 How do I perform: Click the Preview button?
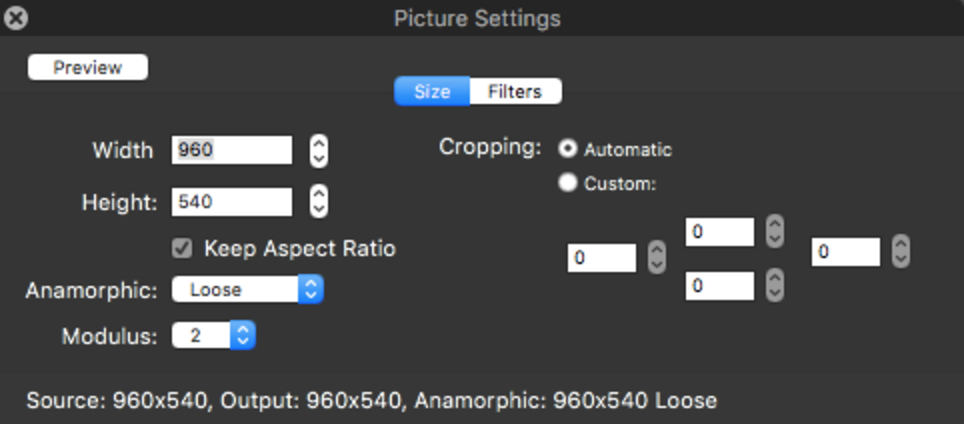pyautogui.click(x=88, y=68)
